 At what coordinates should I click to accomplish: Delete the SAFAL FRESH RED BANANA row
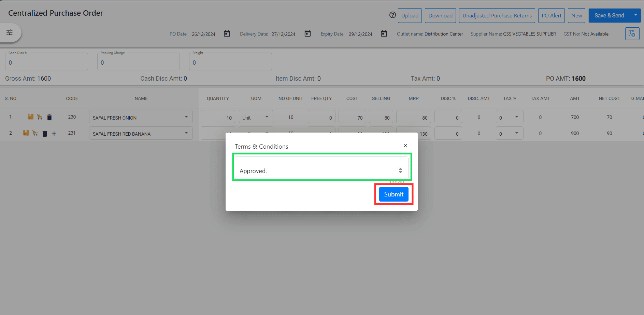45,134
